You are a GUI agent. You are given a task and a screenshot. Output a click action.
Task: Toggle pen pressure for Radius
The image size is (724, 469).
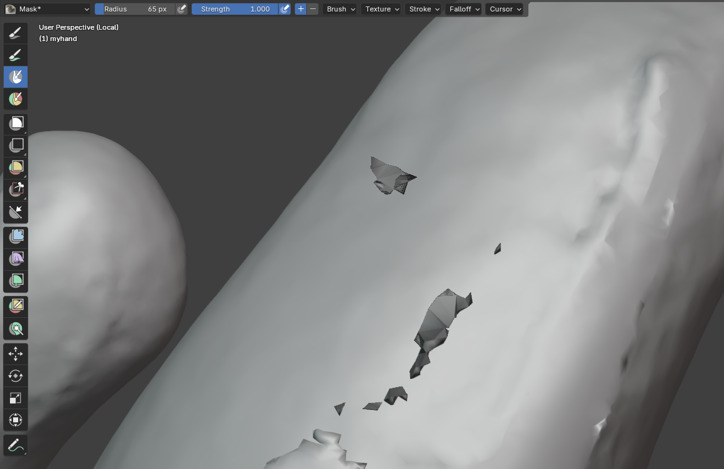pos(182,9)
